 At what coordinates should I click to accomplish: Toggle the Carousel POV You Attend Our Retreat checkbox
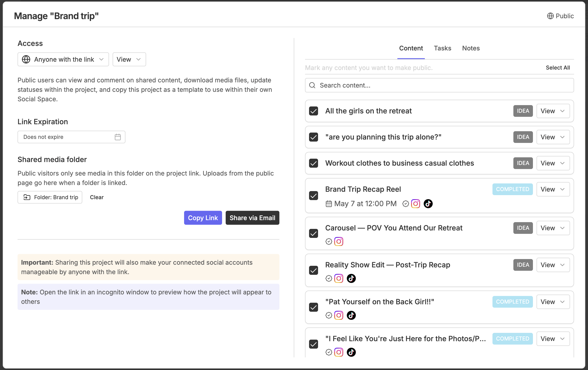point(314,234)
